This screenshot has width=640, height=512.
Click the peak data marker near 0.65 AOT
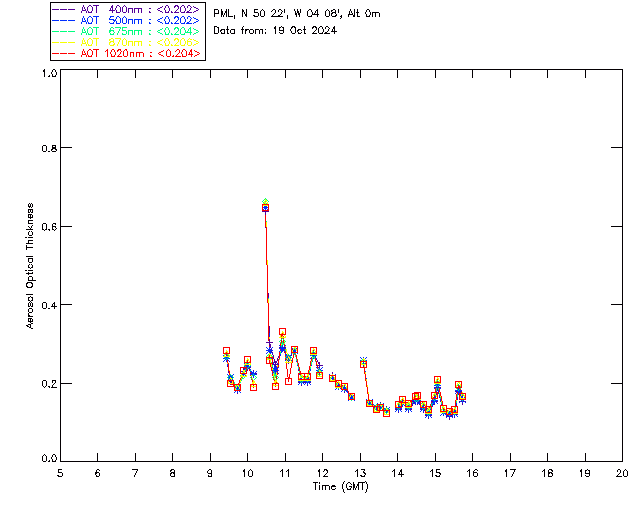pyautogui.click(x=265, y=208)
